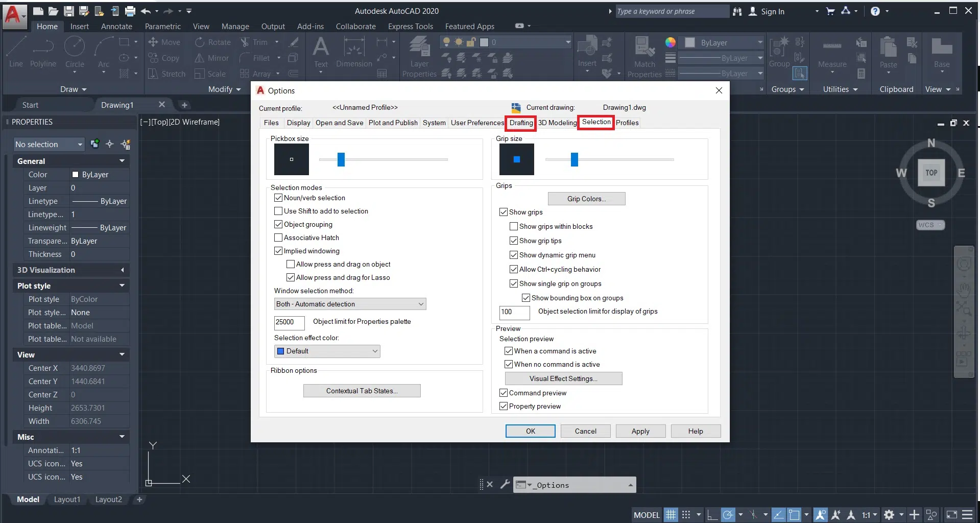Enable Use Shift to add to selection
The width and height of the screenshot is (980, 523).
click(278, 211)
